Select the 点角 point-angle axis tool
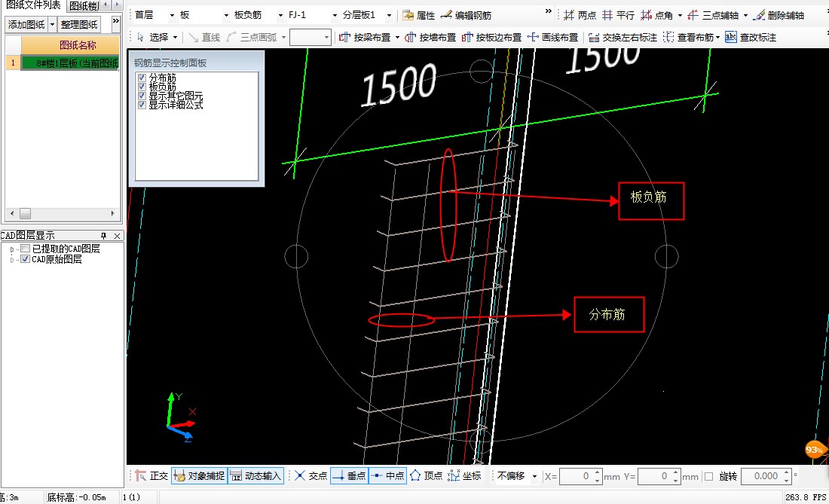This screenshot has height=504, width=829. 657,15
